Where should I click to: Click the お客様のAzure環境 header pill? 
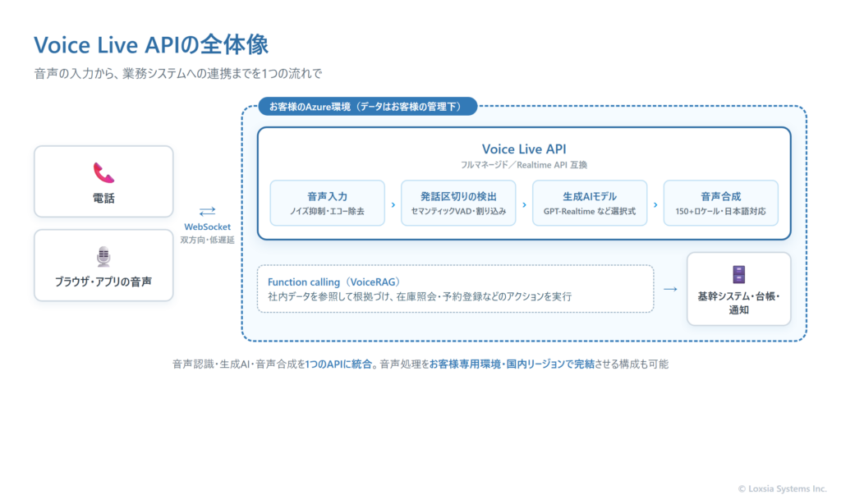pyautogui.click(x=367, y=106)
